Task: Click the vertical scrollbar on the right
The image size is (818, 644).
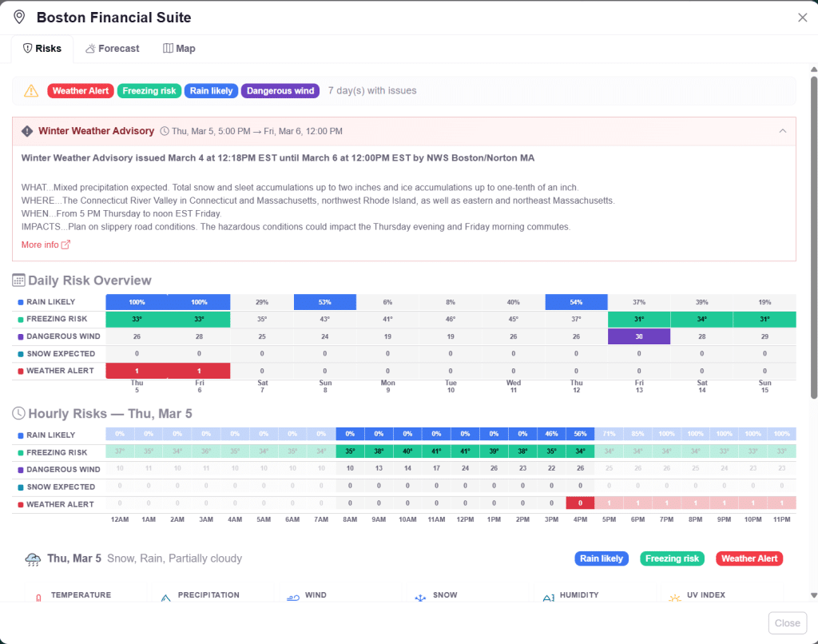Action: coord(813,240)
